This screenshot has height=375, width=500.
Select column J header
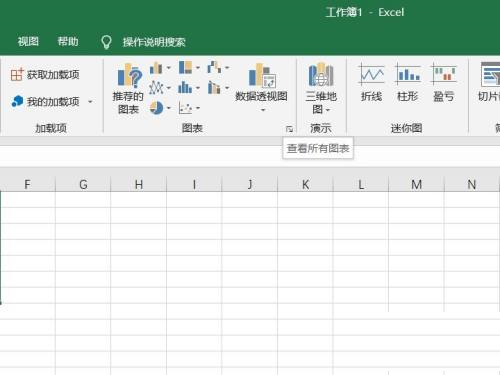(250, 184)
